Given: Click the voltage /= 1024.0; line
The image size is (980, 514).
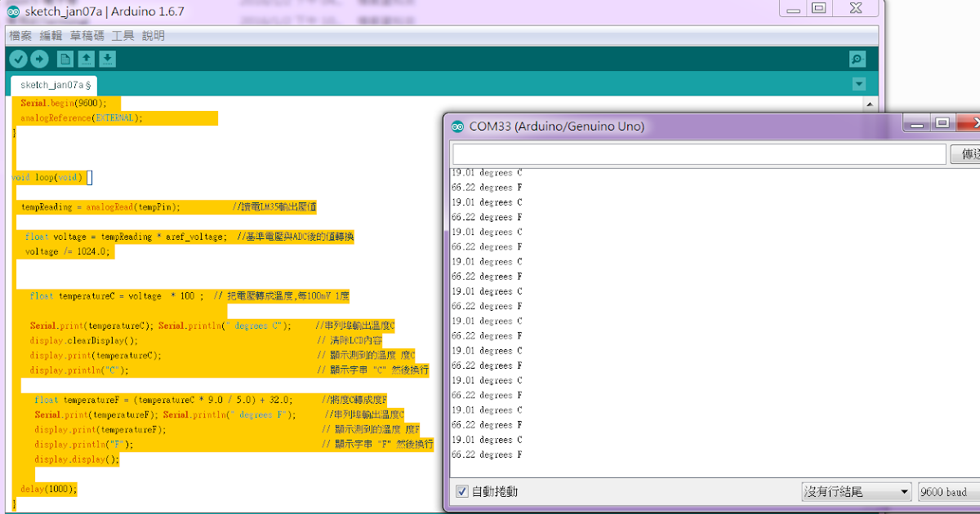Looking at the screenshot, I should [66, 251].
